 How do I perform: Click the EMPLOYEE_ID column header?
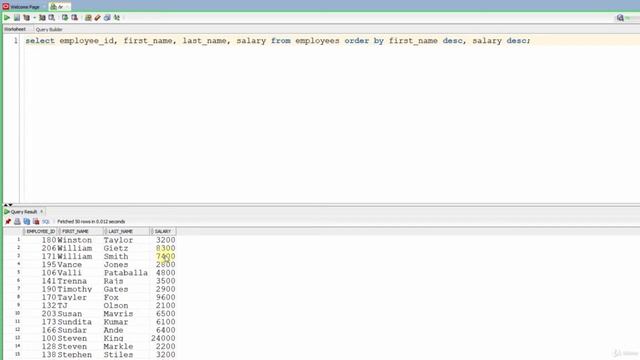coord(40,231)
